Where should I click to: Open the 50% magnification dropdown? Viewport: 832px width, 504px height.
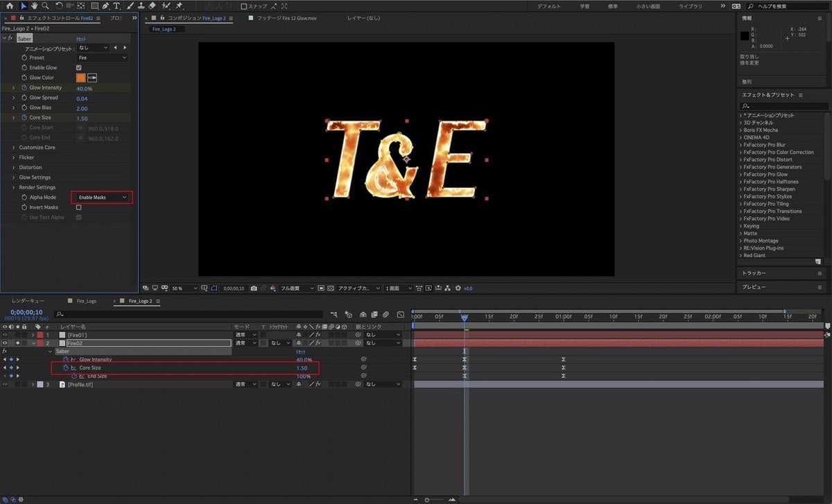tap(184, 288)
